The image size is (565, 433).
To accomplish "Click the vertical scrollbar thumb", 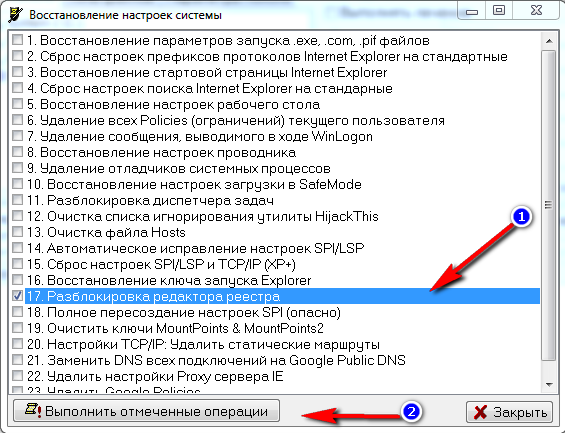I will 549,205.
